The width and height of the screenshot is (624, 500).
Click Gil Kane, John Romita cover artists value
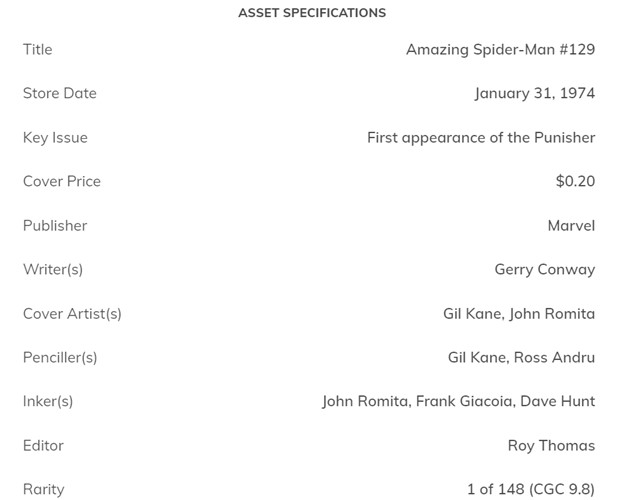point(518,314)
